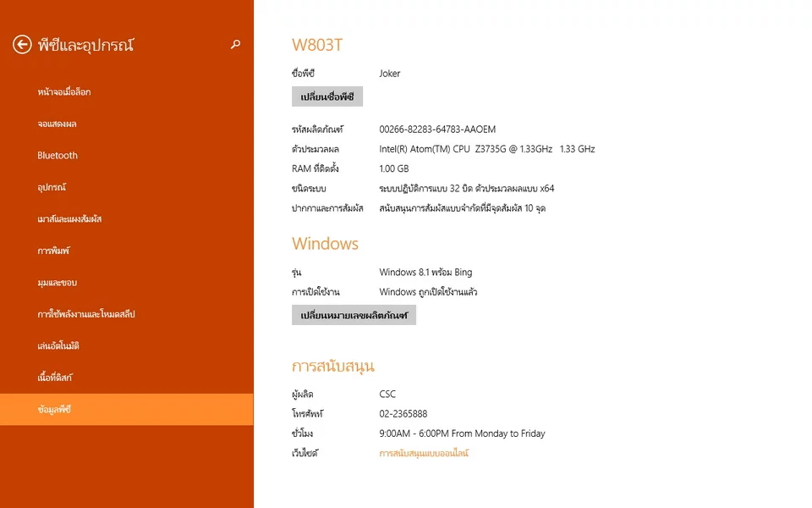Viewport: 812px width, 508px height.
Task: Click the รหัสผลิตภัณฑ์ label
Action: point(317,130)
